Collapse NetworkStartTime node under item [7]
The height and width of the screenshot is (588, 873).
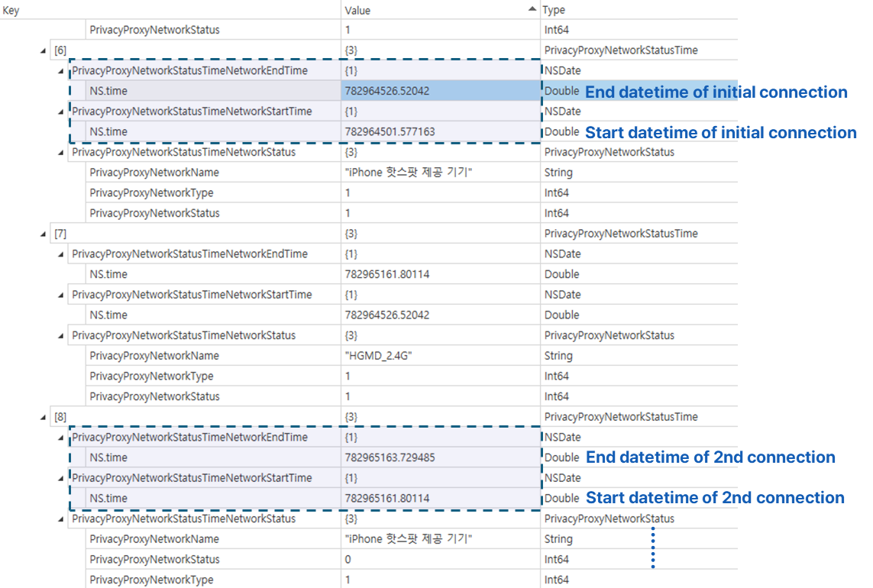pos(61,295)
